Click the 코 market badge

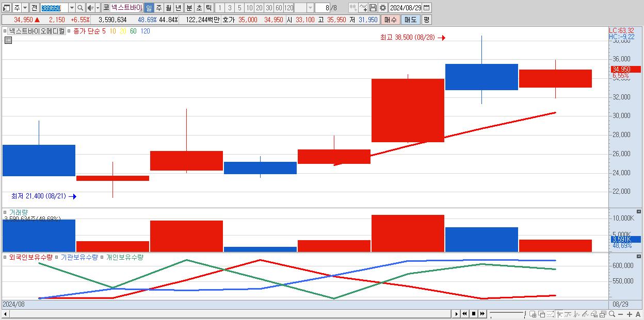106,8
